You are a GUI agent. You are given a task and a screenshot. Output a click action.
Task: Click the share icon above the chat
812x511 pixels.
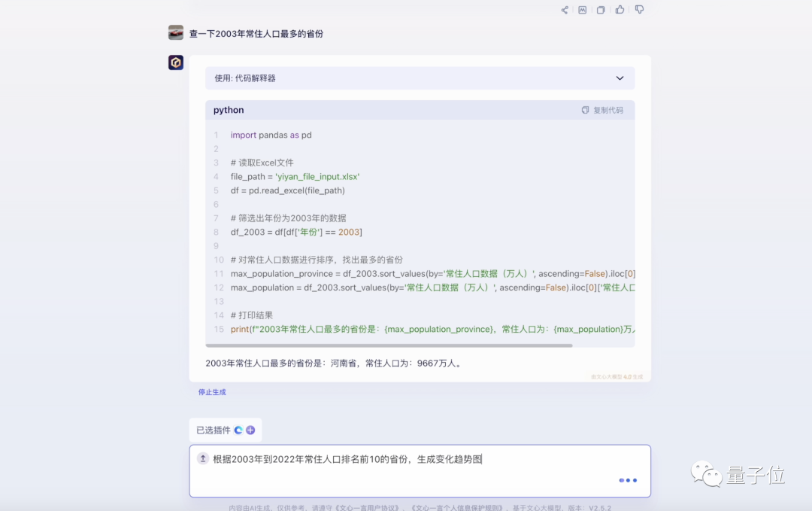coord(565,10)
